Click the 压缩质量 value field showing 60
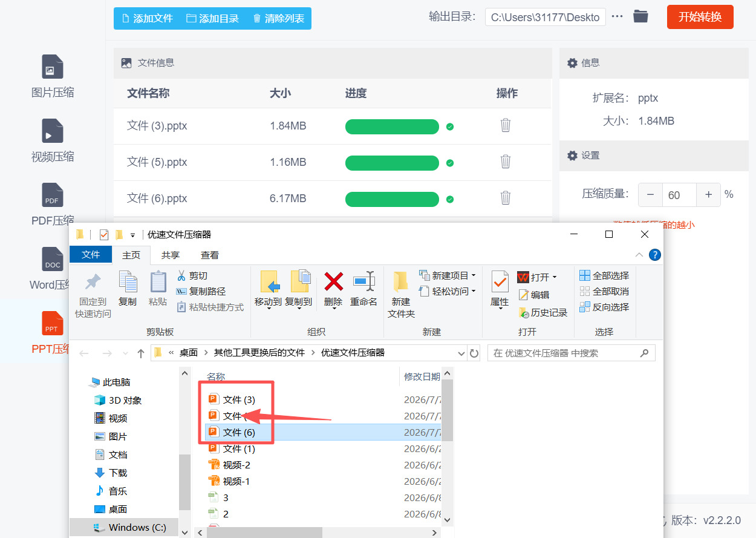Screen dimensions: 756x538 pyautogui.click(x=680, y=195)
